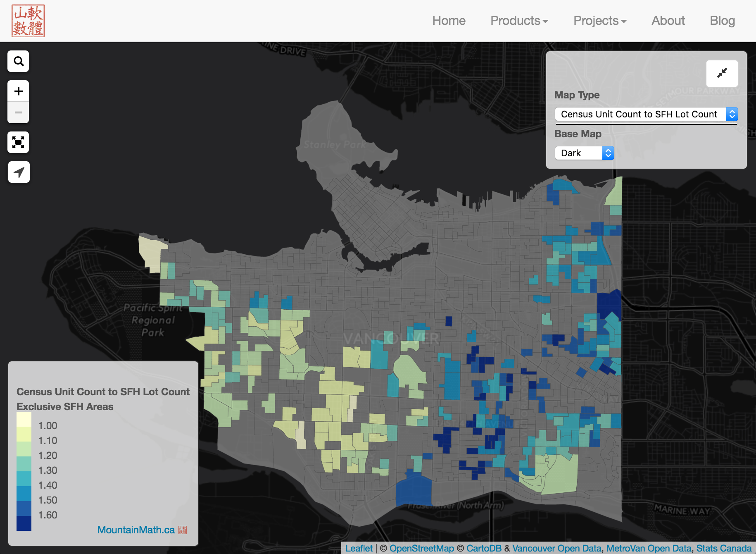756x554 pixels.
Task: Zoom out with the minus button
Action: pos(19,112)
